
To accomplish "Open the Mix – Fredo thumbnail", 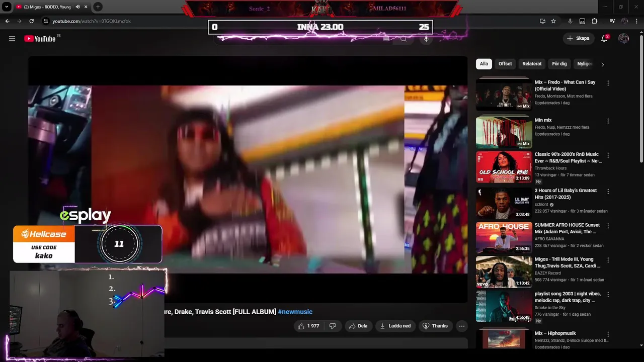I will (x=504, y=94).
